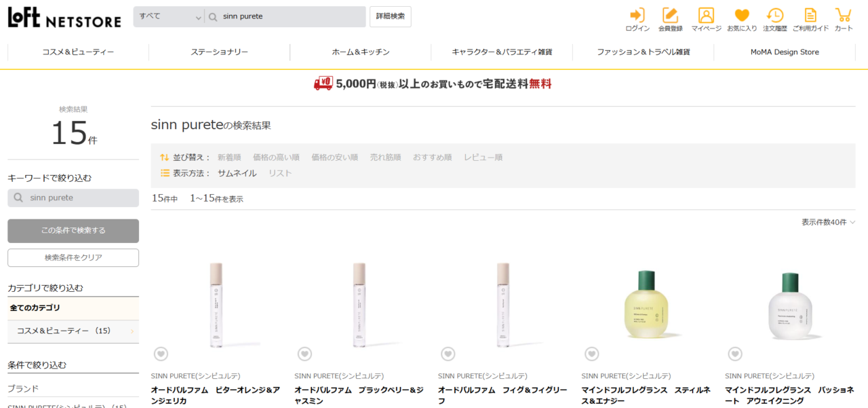
Task: Select 全てのカテゴリ in category filter
Action: (73, 308)
